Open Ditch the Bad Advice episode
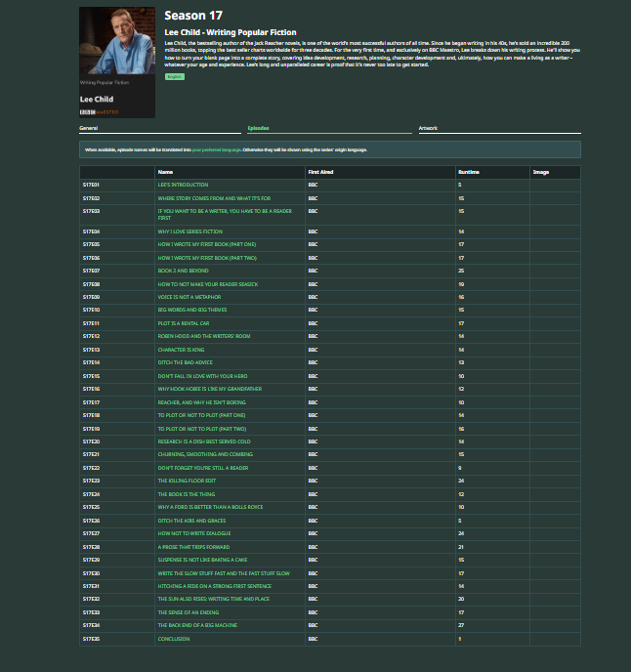 pos(185,362)
